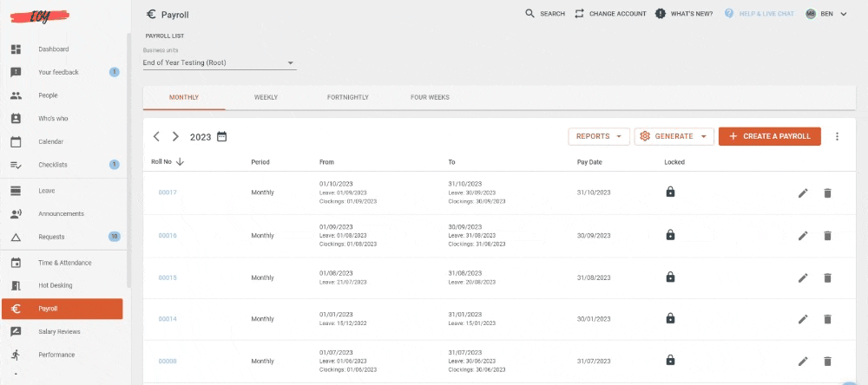This screenshot has width=868, height=385.
Task: Click Create a Payroll button
Action: click(x=769, y=137)
